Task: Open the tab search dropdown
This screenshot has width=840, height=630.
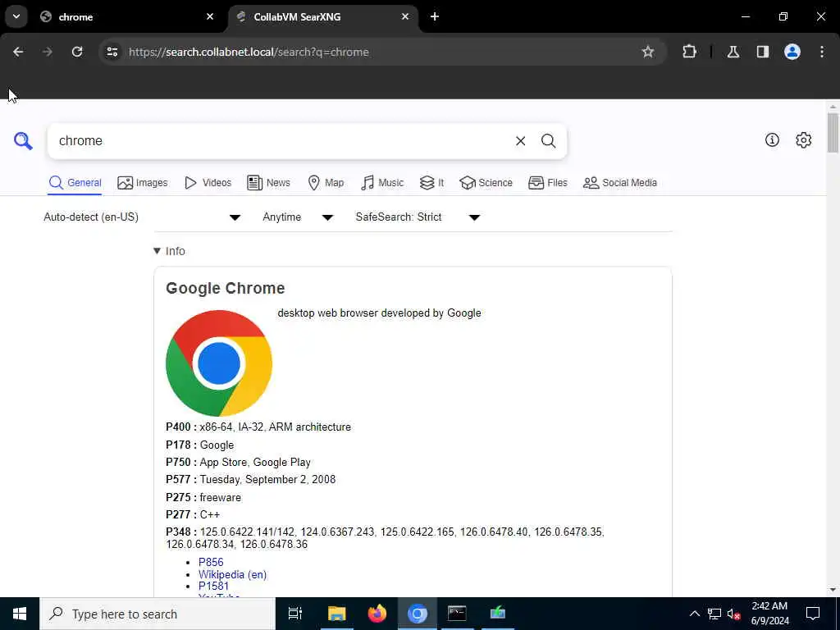Action: [16, 16]
